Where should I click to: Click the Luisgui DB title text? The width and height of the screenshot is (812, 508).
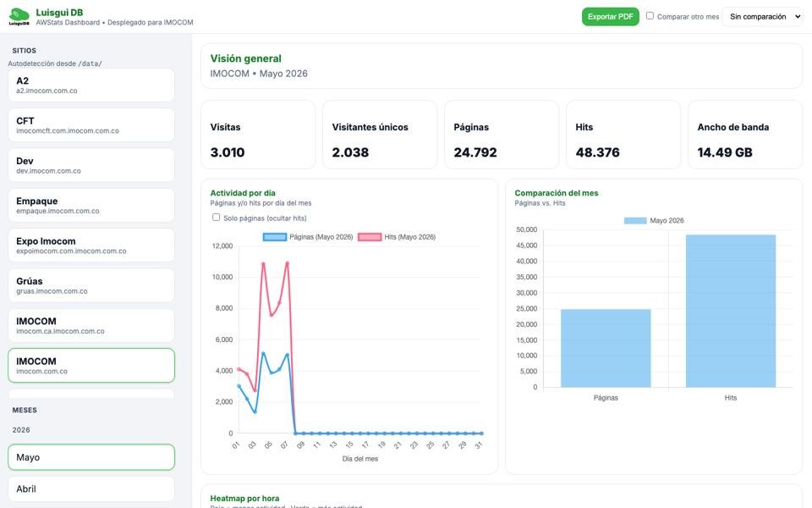tap(59, 13)
